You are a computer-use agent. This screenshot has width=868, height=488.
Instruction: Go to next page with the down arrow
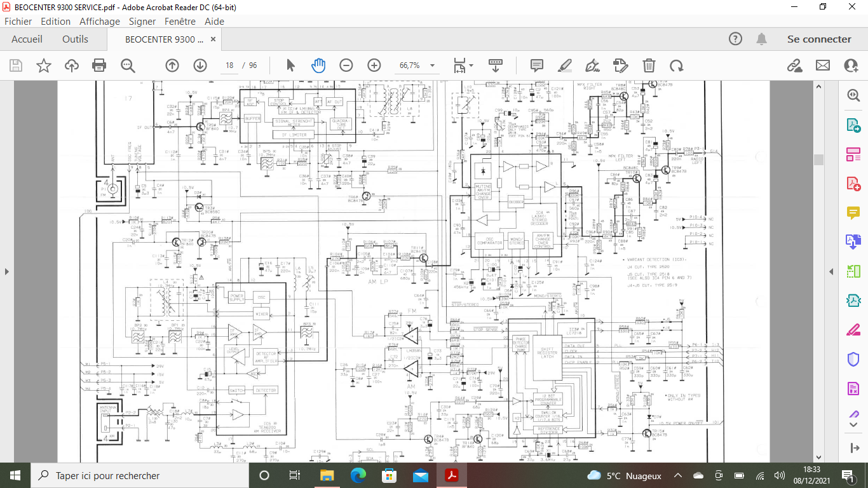pos(200,65)
